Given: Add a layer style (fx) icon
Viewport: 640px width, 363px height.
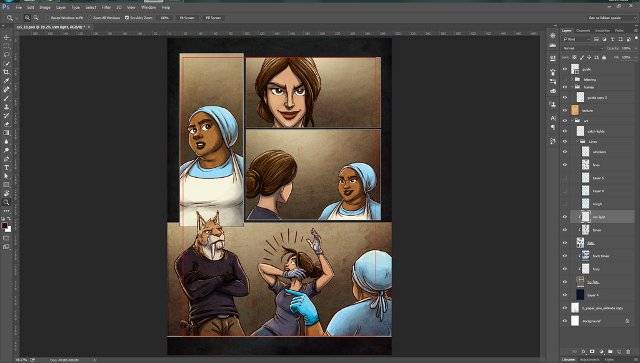Looking at the screenshot, I should (x=583, y=352).
